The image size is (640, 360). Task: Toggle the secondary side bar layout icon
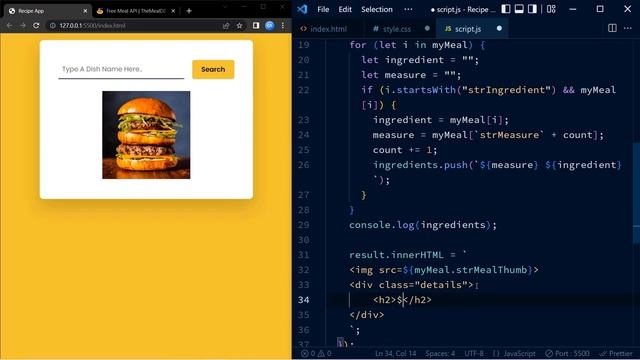click(x=532, y=9)
